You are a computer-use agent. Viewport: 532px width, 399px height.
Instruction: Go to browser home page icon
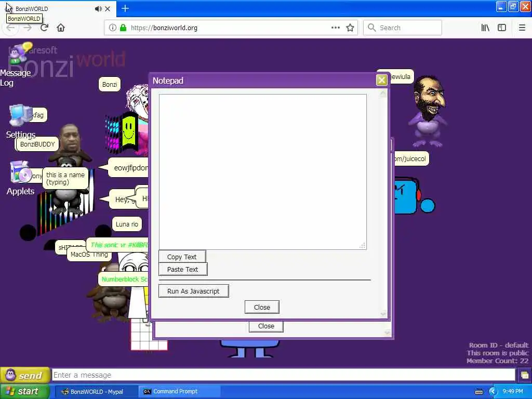click(x=61, y=28)
